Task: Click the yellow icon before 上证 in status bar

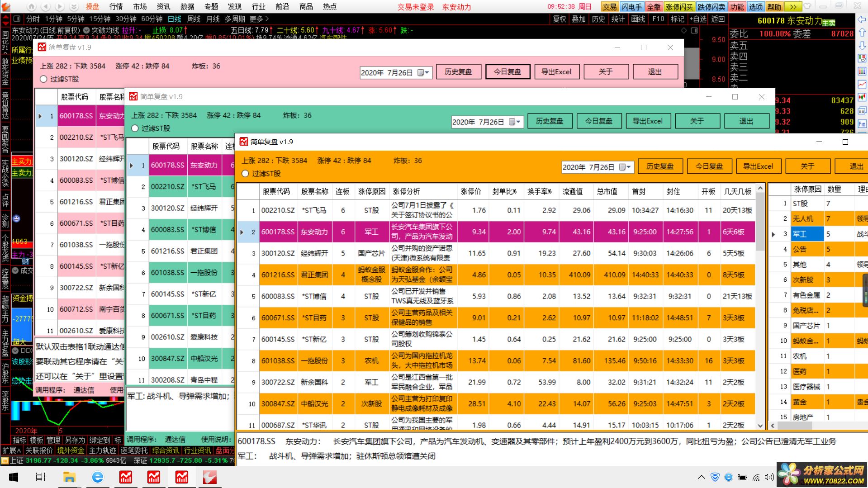Action: (5, 460)
